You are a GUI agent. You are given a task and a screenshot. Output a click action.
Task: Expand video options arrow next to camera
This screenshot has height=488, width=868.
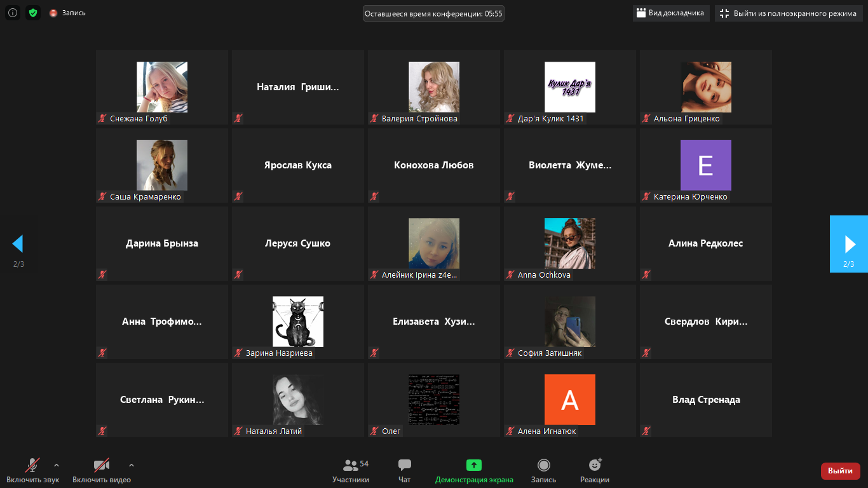coord(132,465)
